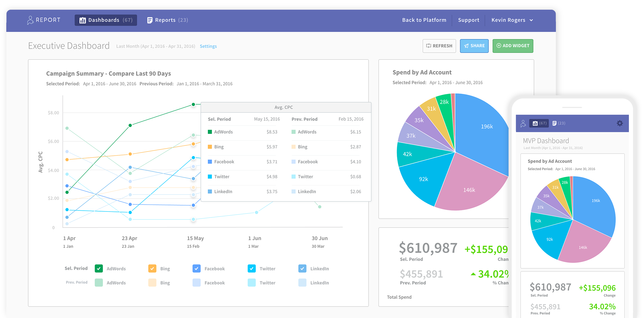Toggle Prev. Period Facebook checkbox
Screen dimensions: 644x318
pos(196,283)
